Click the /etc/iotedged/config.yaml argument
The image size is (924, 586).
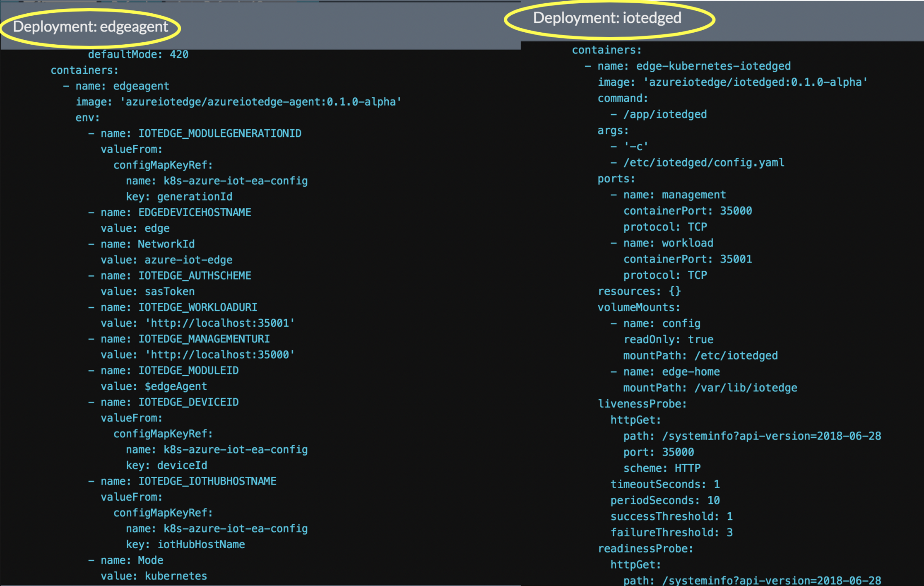click(703, 162)
